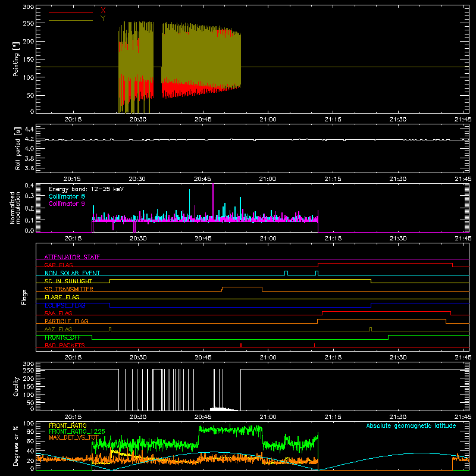Click the 250 tick on Pointing axis
476x476 pixels.
pos(28,23)
